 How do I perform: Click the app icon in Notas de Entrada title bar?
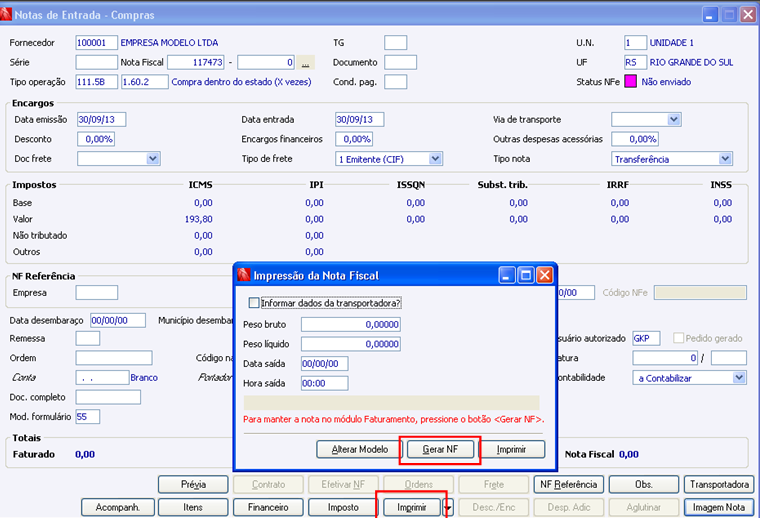[5, 14]
